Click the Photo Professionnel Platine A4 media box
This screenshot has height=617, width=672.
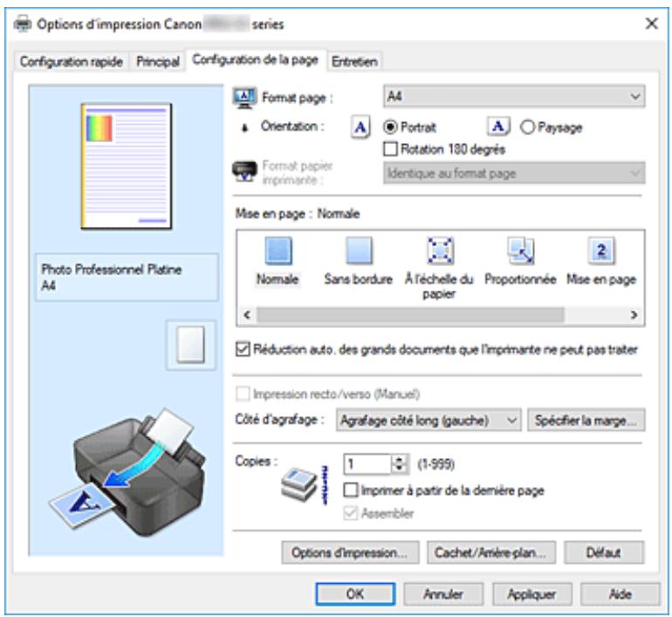tap(127, 277)
